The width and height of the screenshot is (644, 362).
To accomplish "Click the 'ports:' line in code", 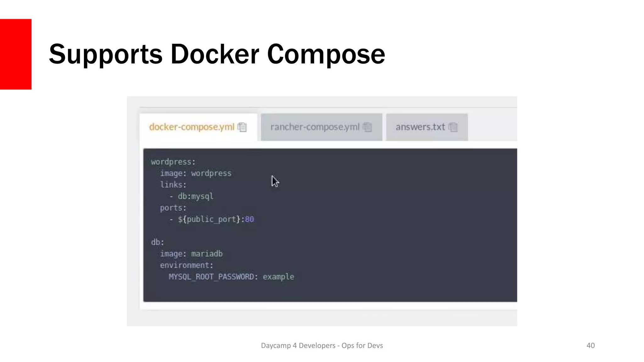I will click(173, 208).
